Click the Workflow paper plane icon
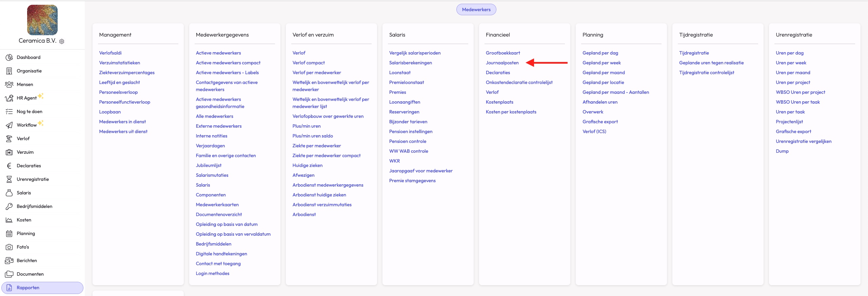This screenshot has width=868, height=296. tap(9, 125)
